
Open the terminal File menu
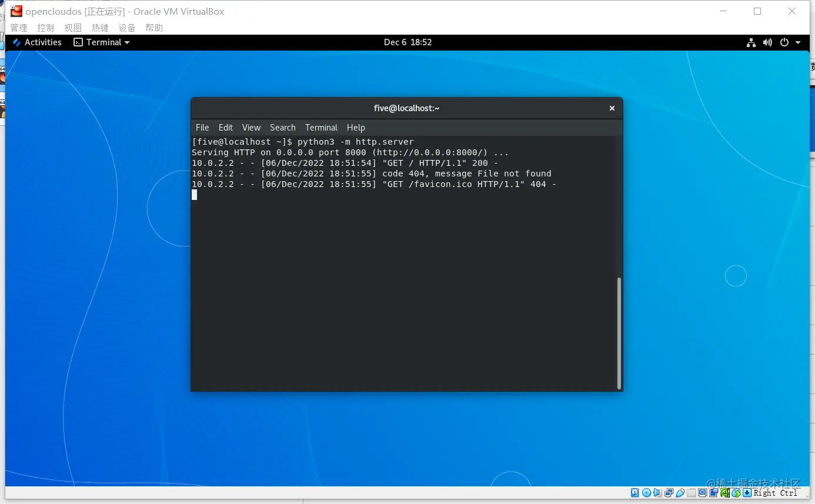tap(202, 128)
